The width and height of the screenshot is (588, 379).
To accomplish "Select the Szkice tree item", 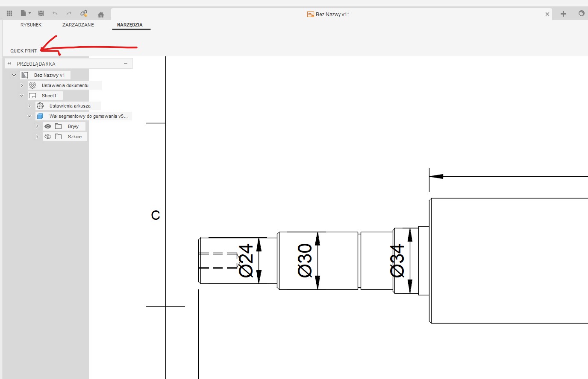I will (x=75, y=137).
